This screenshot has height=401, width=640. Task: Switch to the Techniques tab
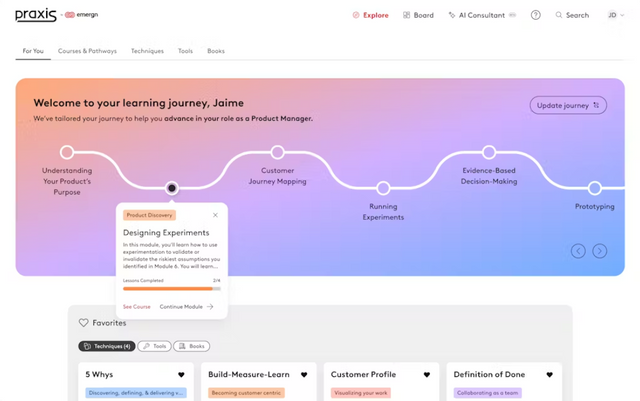pos(147,51)
